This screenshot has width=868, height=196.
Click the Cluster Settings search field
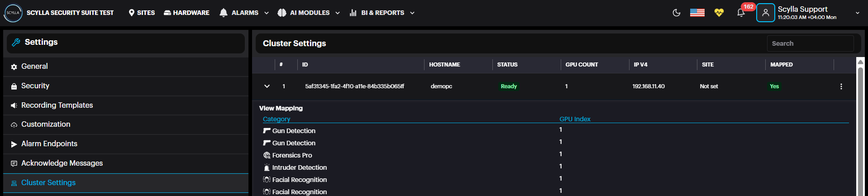(x=810, y=43)
